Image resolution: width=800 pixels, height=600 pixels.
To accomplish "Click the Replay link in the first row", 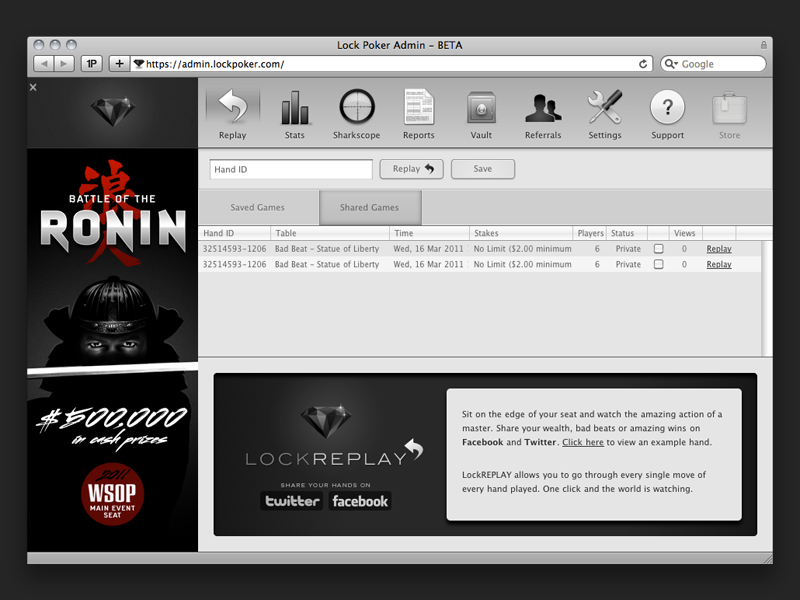I will (x=719, y=249).
